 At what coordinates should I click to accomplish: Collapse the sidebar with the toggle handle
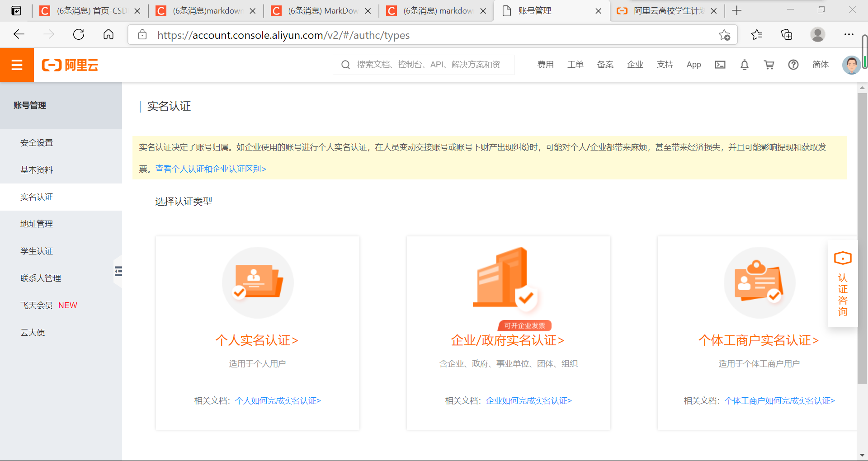pos(118,271)
